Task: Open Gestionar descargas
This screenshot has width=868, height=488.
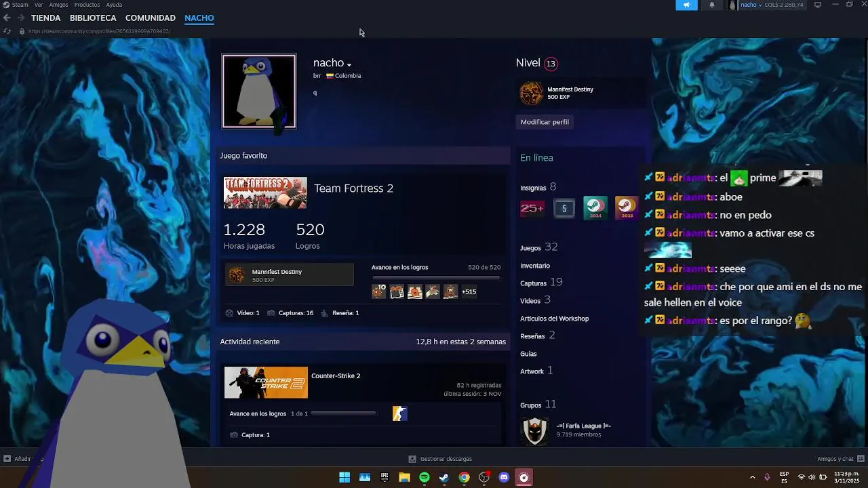Action: (440, 459)
